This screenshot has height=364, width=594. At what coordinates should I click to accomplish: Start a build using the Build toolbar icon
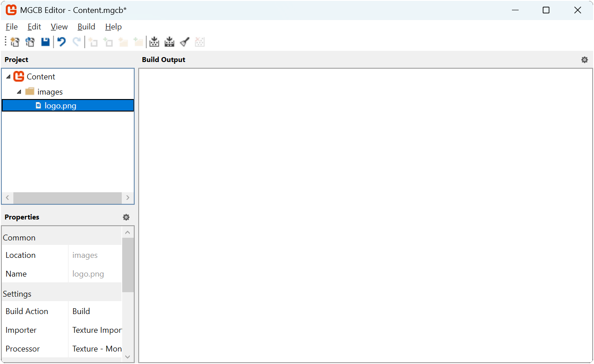154,41
